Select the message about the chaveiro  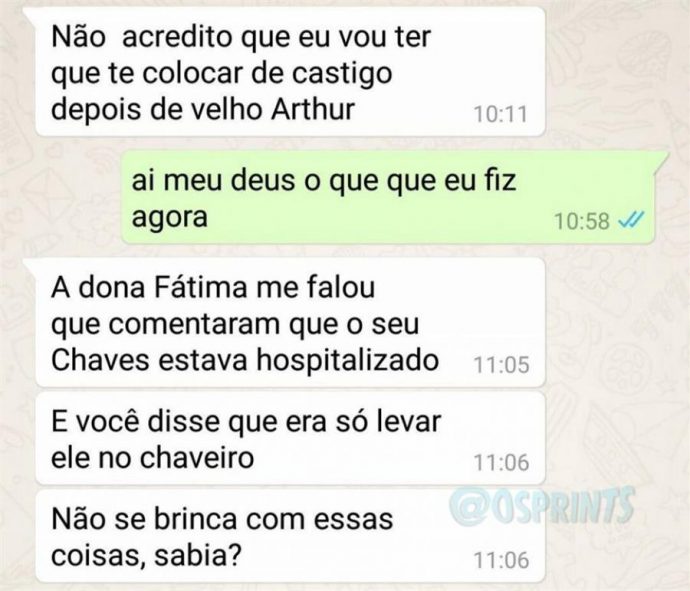pos(290,438)
